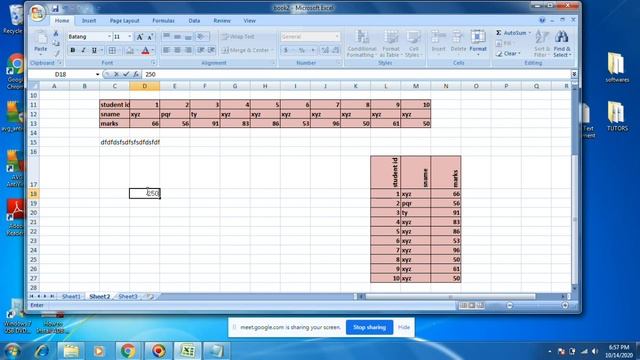The image size is (640, 360).
Task: Open the Clear eraser menu
Action: point(508,53)
